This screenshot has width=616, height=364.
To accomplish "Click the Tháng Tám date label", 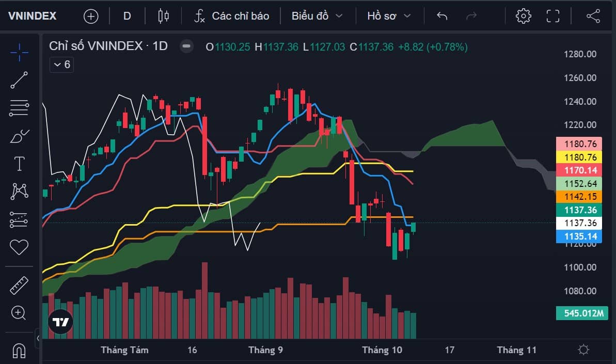I will [124, 350].
